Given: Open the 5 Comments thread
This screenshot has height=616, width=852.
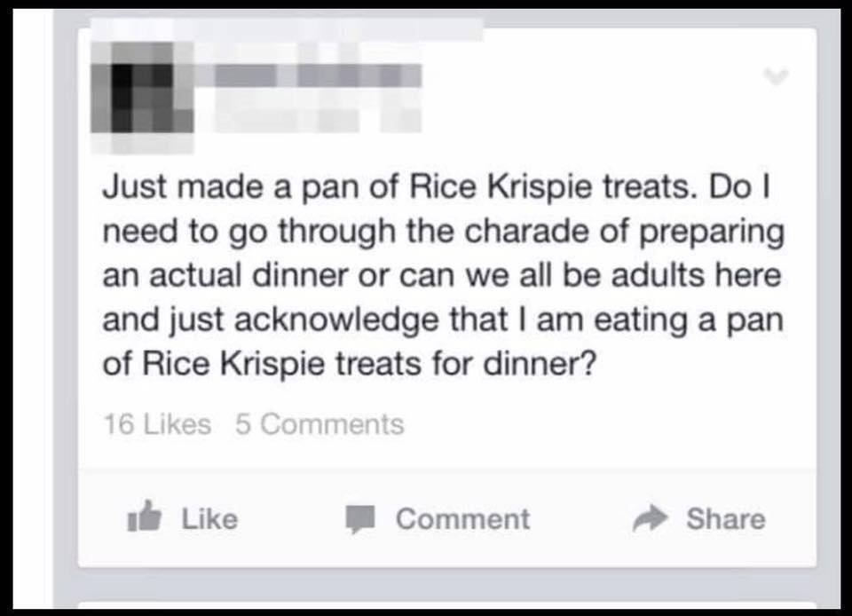Looking at the screenshot, I should coord(319,424).
